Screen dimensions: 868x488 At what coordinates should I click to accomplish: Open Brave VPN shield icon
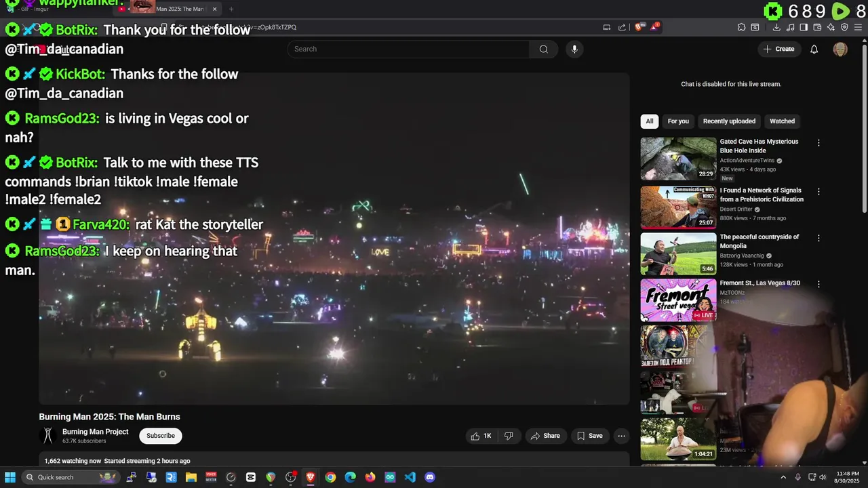(x=844, y=27)
